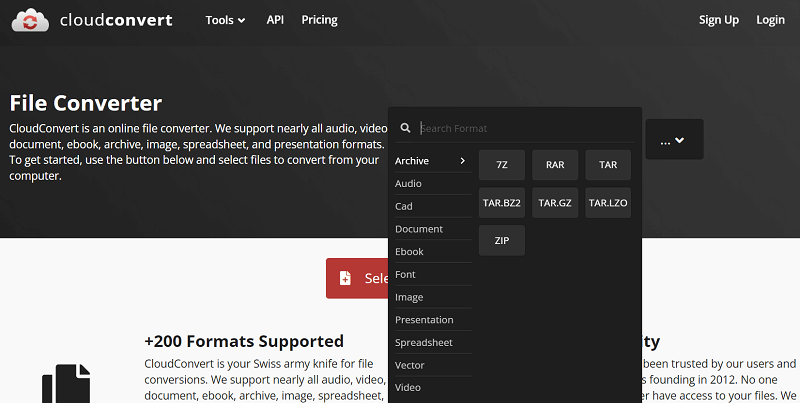Select the ZIP archive format
Viewport: 800px width, 403px height.
pyautogui.click(x=501, y=241)
